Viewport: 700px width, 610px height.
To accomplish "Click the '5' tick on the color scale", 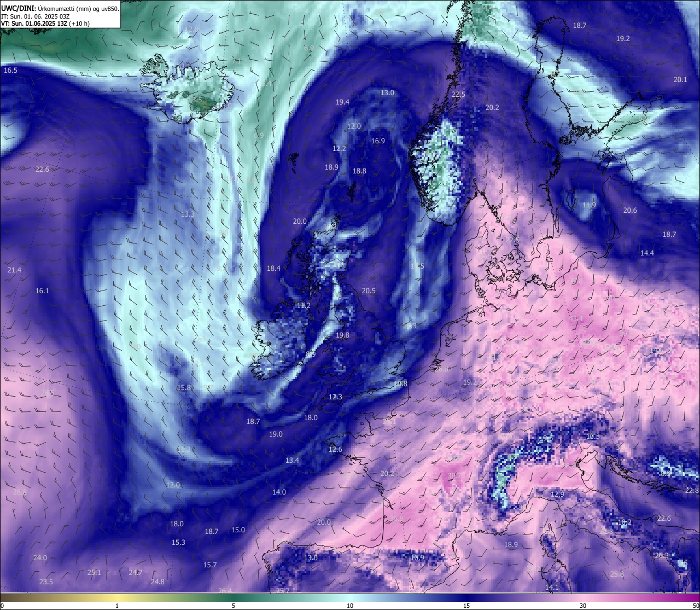I will click(234, 606).
